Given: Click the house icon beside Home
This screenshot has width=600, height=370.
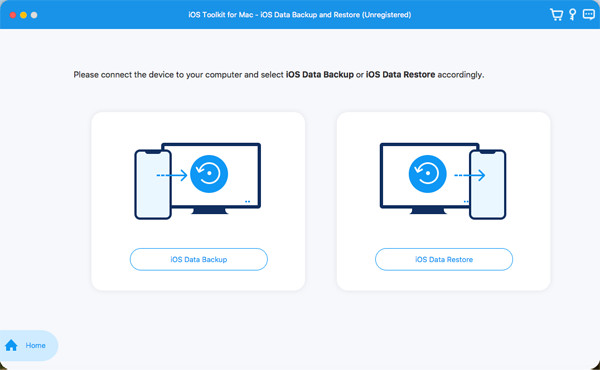Looking at the screenshot, I should click(x=11, y=345).
